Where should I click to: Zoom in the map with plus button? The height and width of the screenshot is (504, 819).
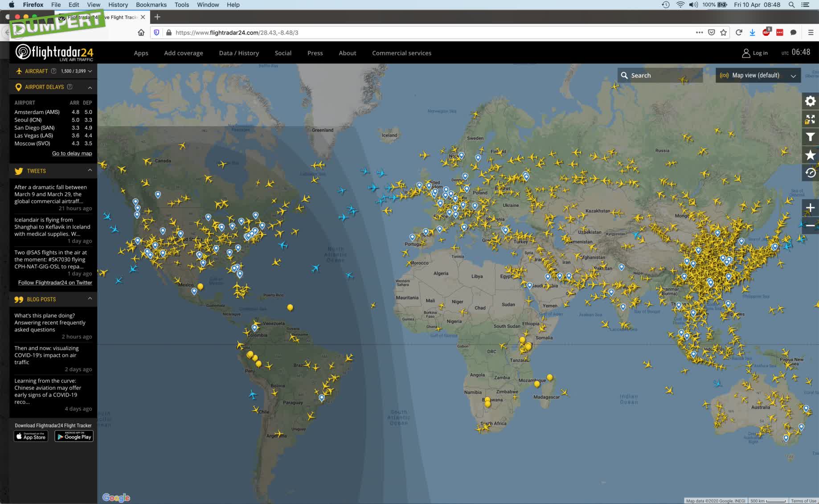tap(810, 208)
